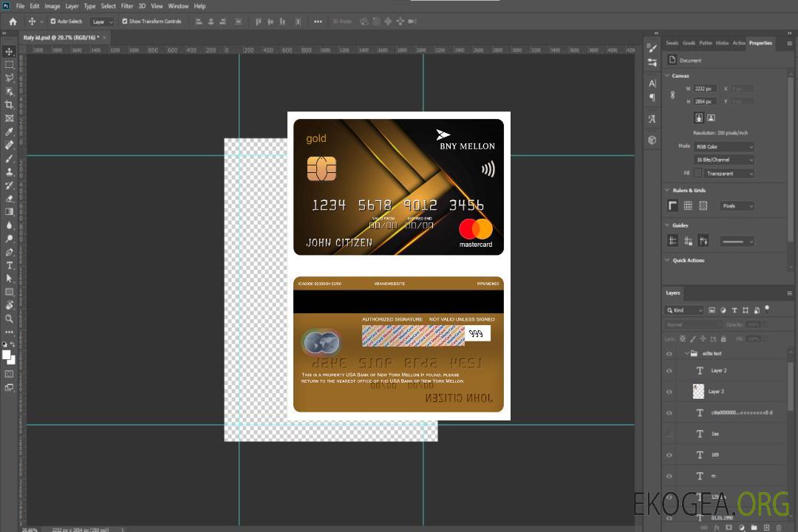
Task: Hide the '169' text layer
Action: tap(669, 455)
